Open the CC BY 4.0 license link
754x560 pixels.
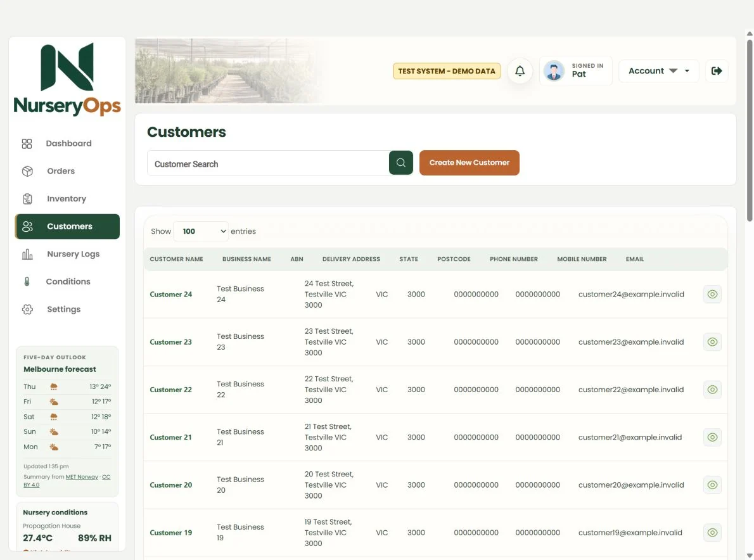106,477
